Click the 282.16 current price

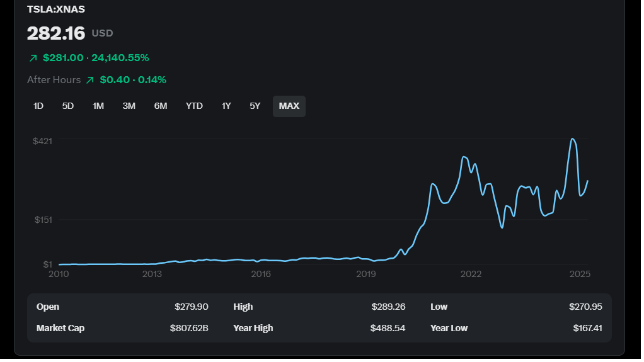(56, 33)
